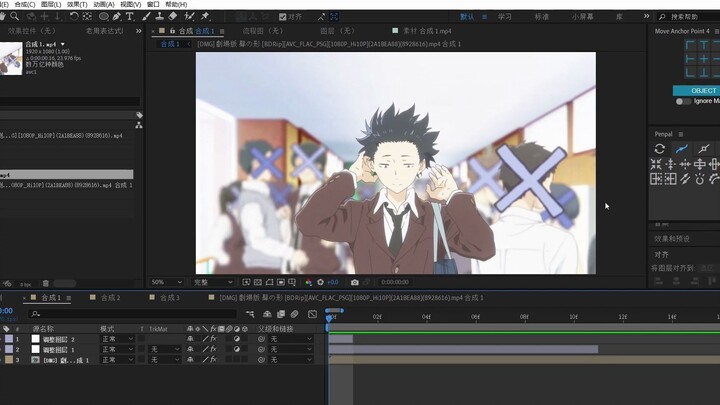Open the 帮助(H) menu
720x405 pixels.
[x=176, y=4]
